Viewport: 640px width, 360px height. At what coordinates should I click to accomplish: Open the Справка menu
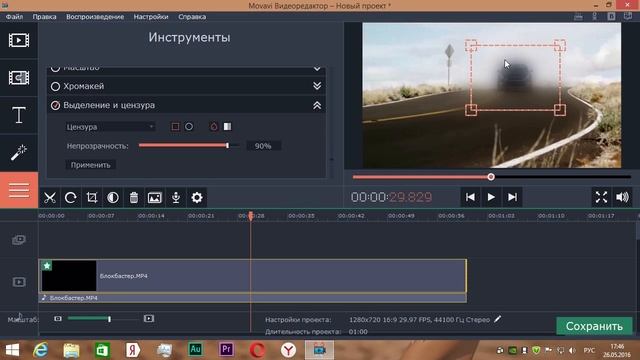[192, 17]
